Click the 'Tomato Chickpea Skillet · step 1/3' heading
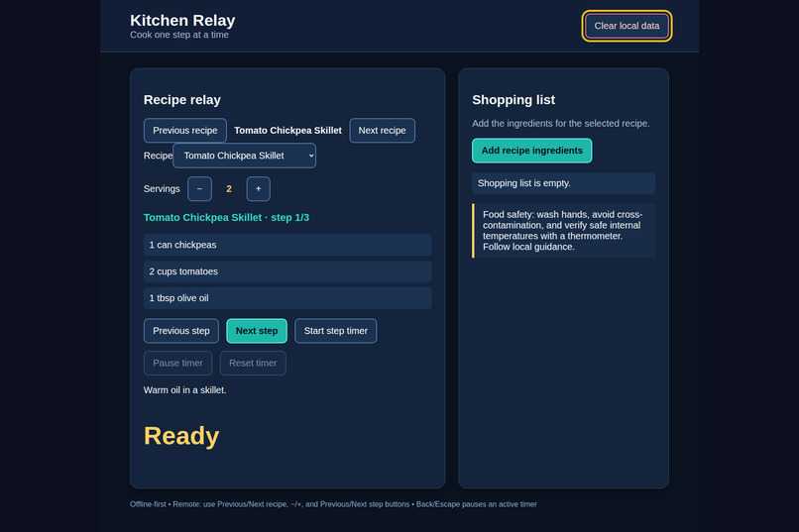 click(226, 217)
